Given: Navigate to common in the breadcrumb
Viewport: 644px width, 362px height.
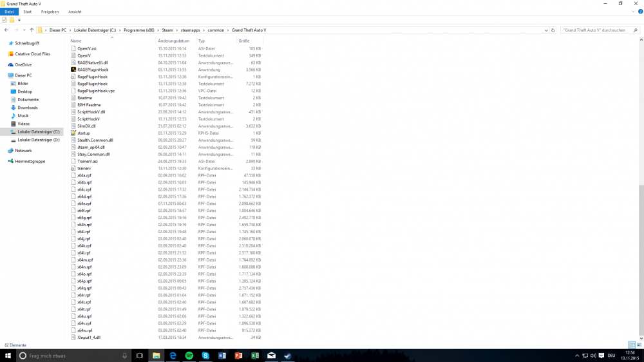Looking at the screenshot, I should click(216, 30).
